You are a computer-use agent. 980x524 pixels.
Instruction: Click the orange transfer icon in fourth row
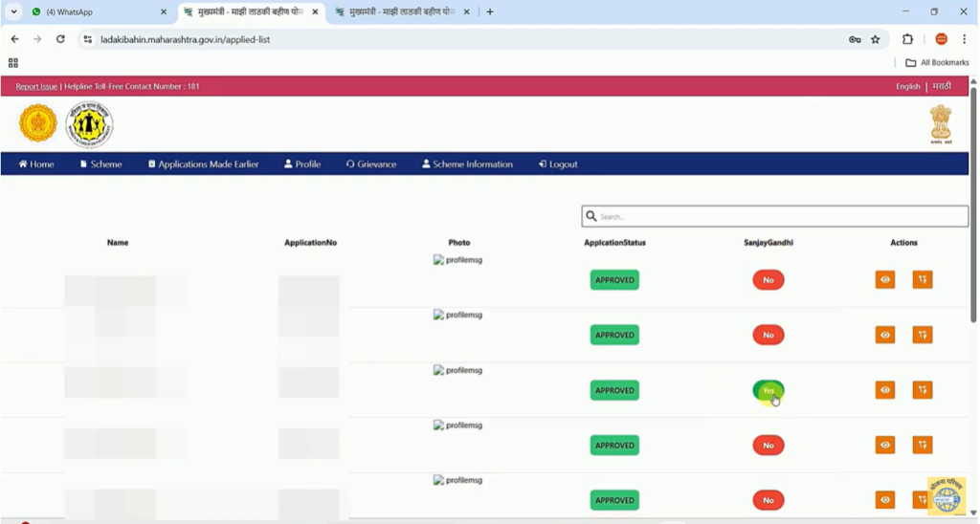[922, 445]
